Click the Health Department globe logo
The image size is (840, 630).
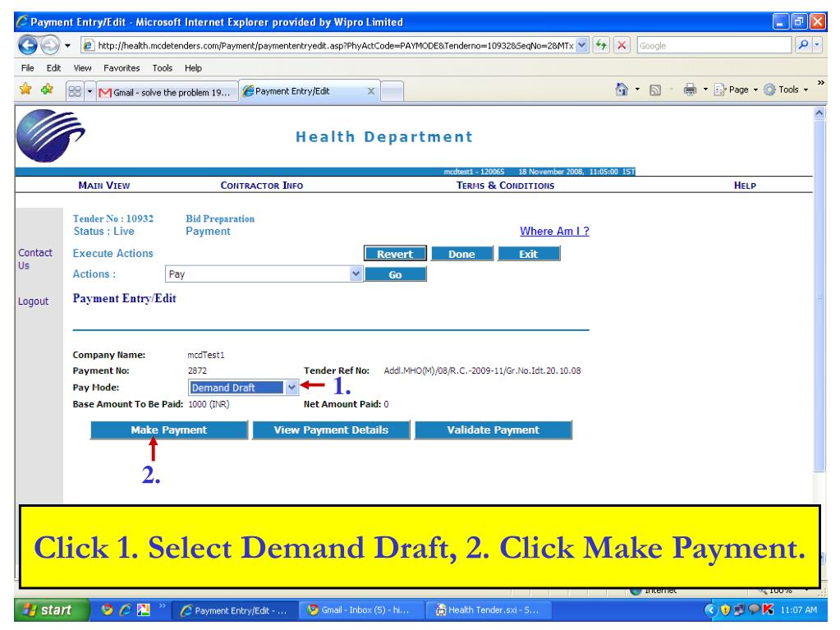point(50,136)
